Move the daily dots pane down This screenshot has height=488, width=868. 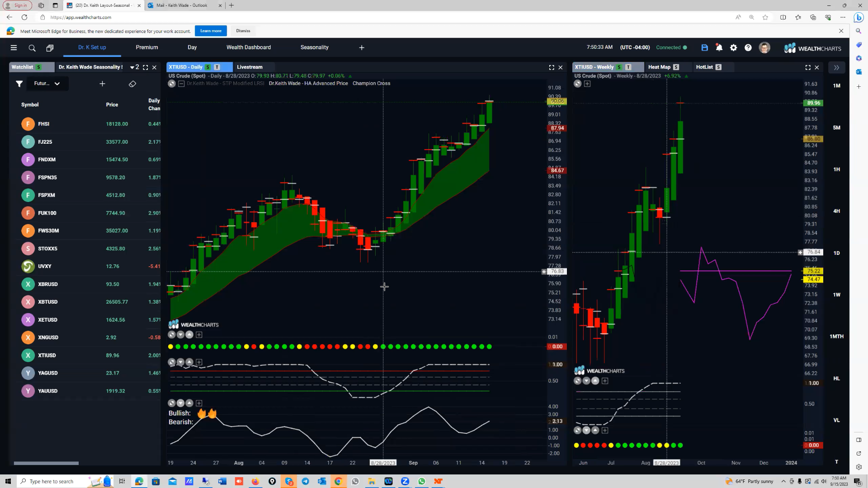point(180,335)
